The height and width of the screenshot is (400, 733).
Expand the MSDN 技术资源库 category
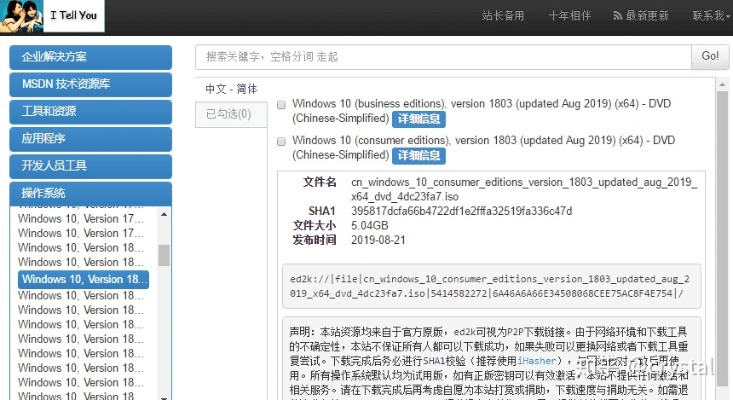(90, 84)
